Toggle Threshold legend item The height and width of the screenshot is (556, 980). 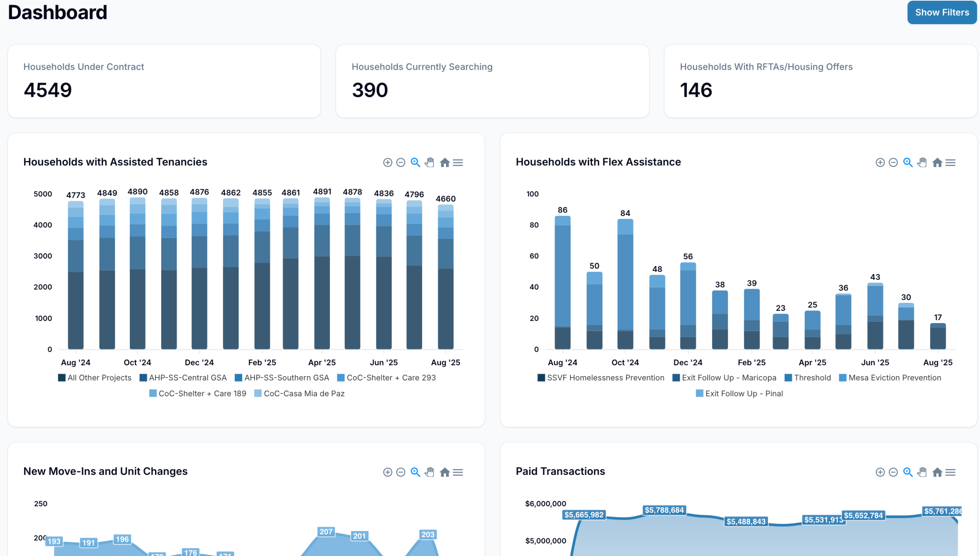812,378
